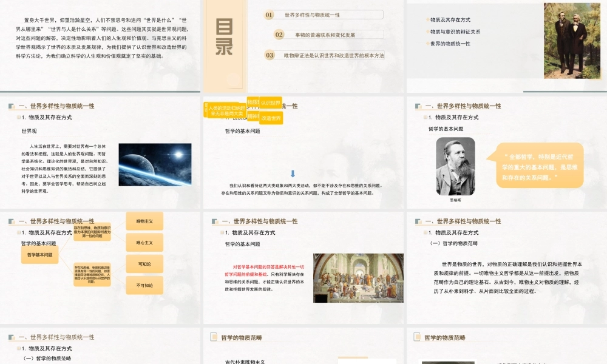The image size is (607, 364).
Task: Select the "03" numbered badge in the contents slide
Action: [x=271, y=55]
